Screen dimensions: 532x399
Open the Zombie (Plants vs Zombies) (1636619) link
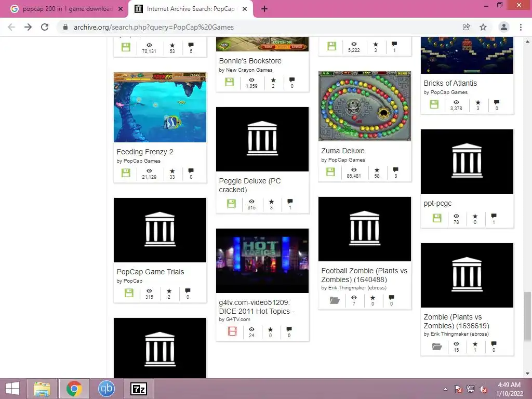click(x=456, y=321)
